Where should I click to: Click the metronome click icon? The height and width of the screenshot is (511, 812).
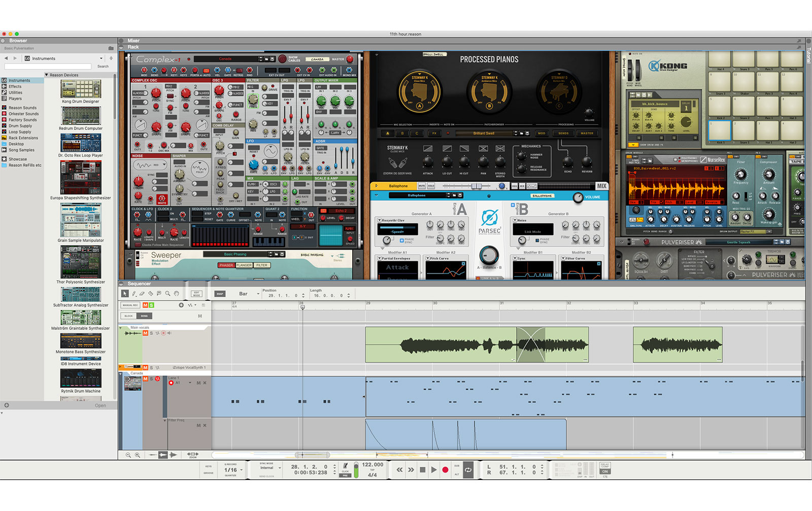[345, 466]
